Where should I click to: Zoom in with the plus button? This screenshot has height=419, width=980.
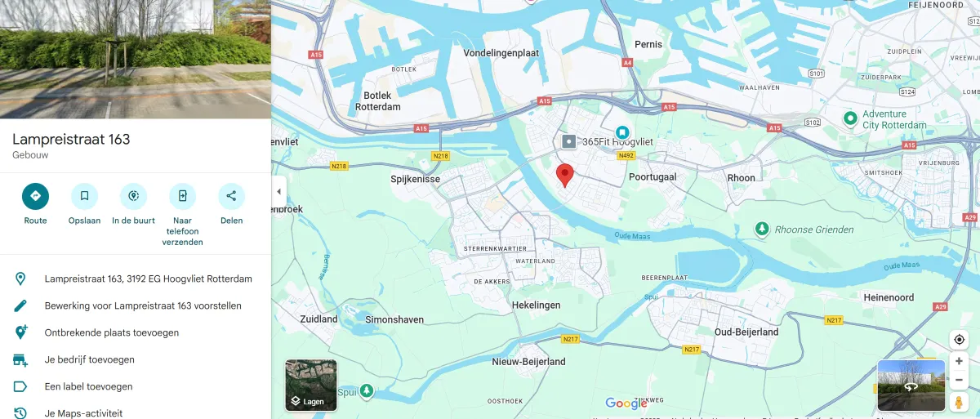point(959,361)
